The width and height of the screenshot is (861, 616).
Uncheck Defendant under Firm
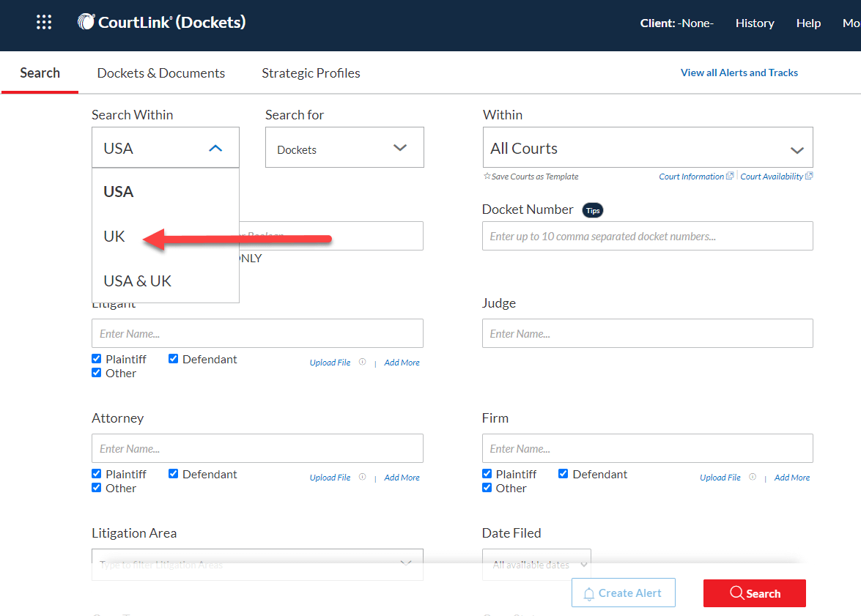(x=563, y=474)
